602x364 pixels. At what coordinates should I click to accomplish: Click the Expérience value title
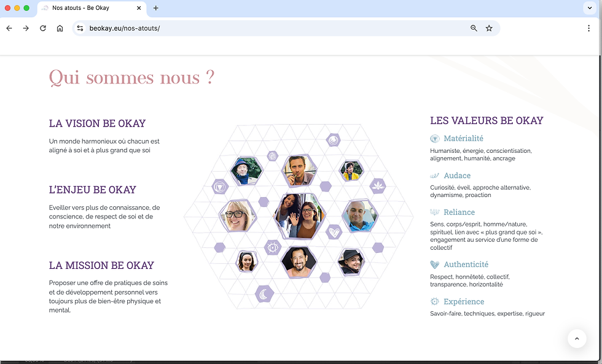coord(464,301)
